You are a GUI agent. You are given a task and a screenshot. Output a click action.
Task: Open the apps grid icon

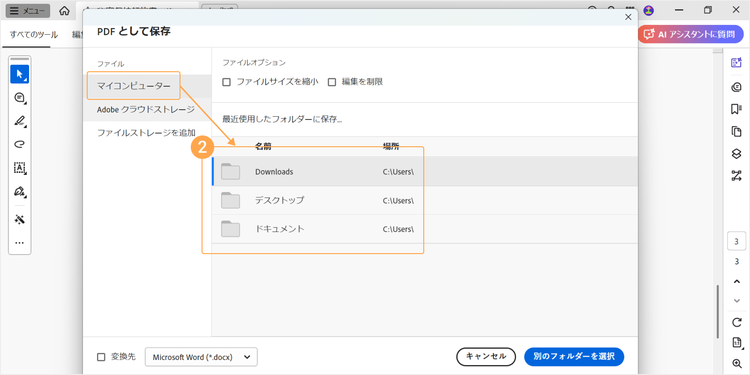coord(630,9)
